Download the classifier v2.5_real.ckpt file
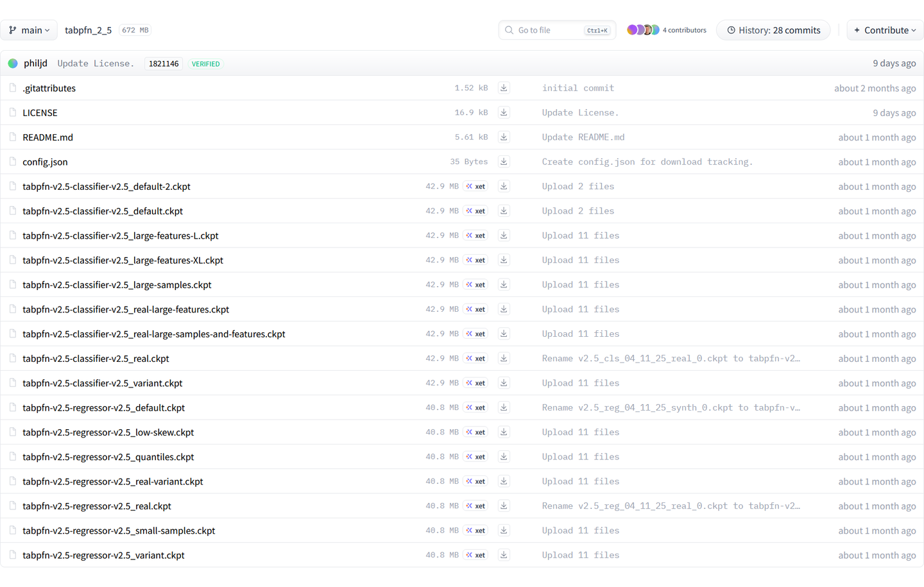The width and height of the screenshot is (924, 587). [x=504, y=359]
